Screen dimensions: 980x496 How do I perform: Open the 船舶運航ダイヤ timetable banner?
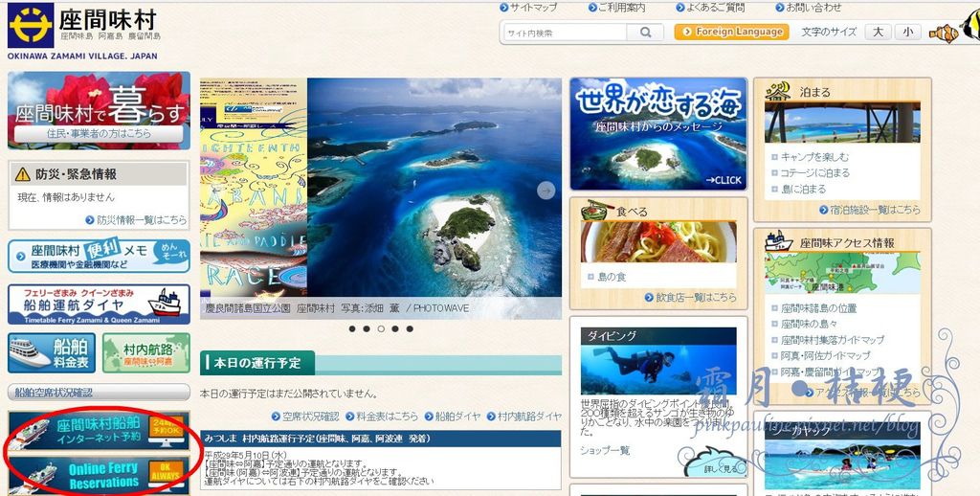coord(99,304)
